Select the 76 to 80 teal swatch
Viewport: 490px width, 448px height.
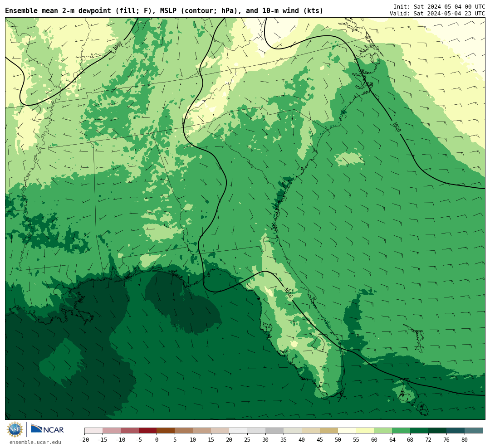click(456, 431)
